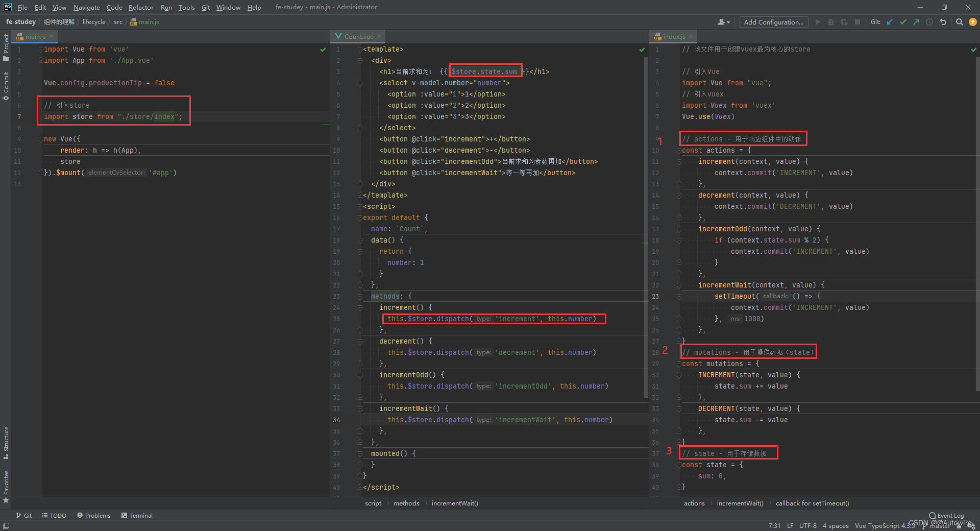Open the Git tool window at bottom
The height and width of the screenshot is (531, 980).
23,516
